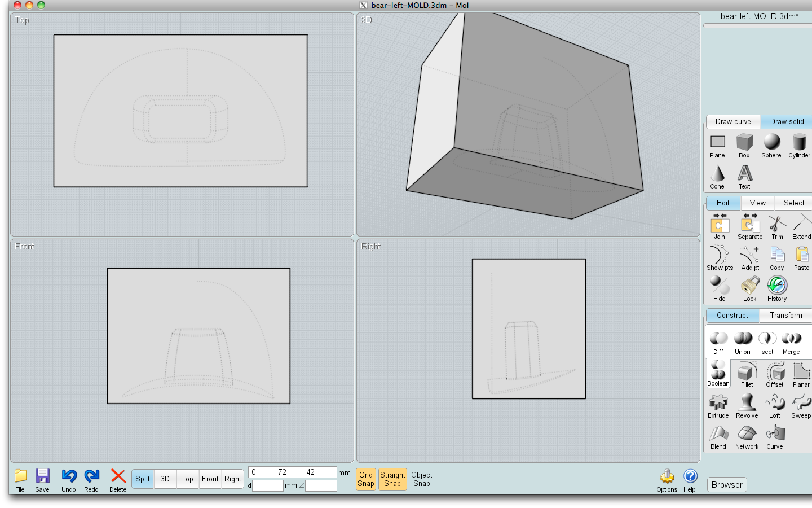Click the Revolve tool
812x508 pixels.
(747, 406)
